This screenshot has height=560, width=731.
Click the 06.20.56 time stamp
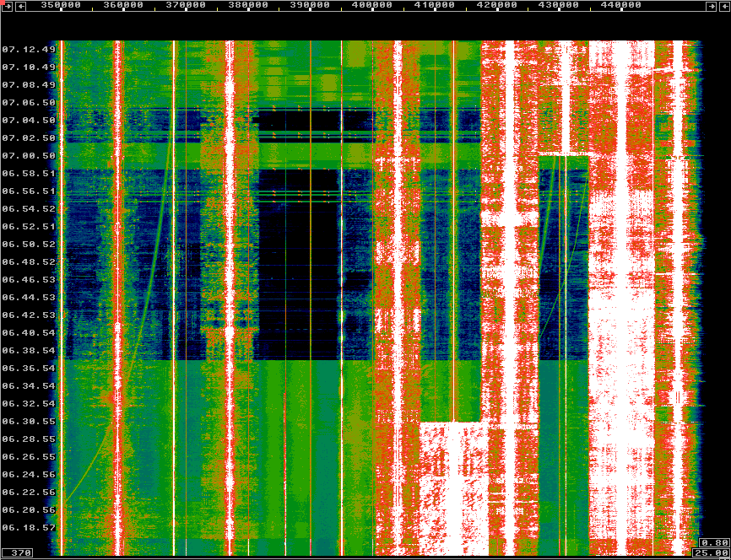pyautogui.click(x=29, y=509)
